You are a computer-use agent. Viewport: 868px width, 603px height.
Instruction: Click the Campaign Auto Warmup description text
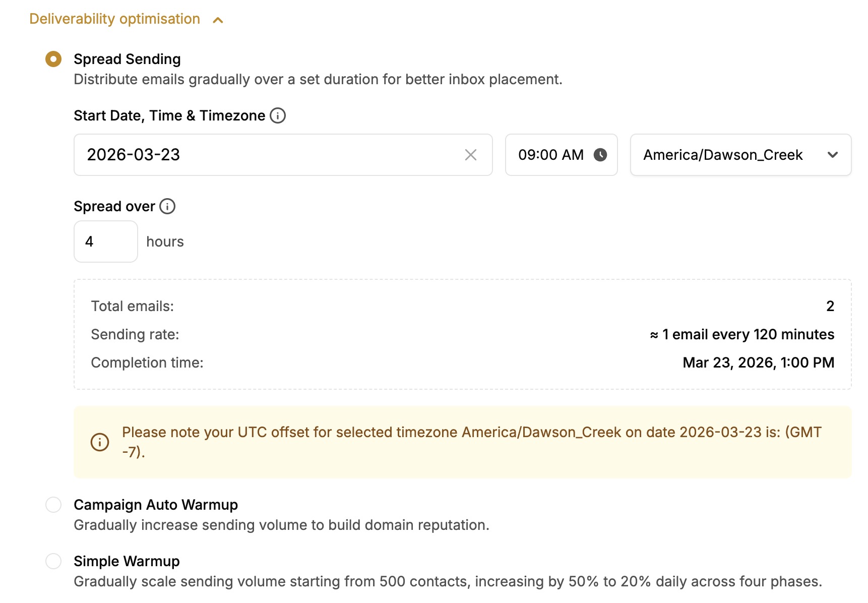(x=281, y=524)
